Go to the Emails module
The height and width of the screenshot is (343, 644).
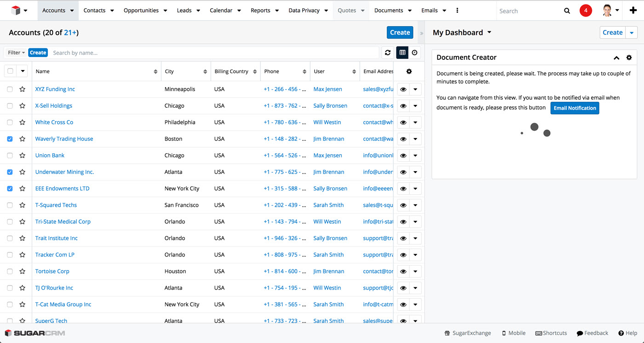[x=430, y=11]
